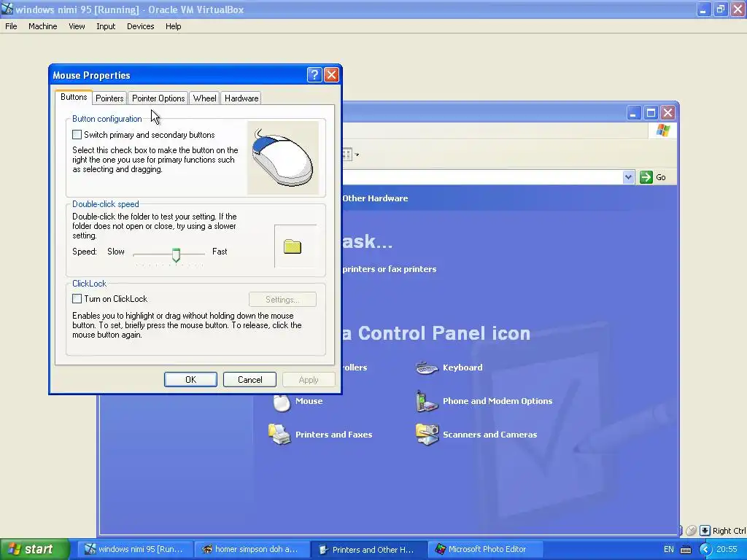Minimize the Control Panel window
The image size is (747, 560).
coord(633,113)
